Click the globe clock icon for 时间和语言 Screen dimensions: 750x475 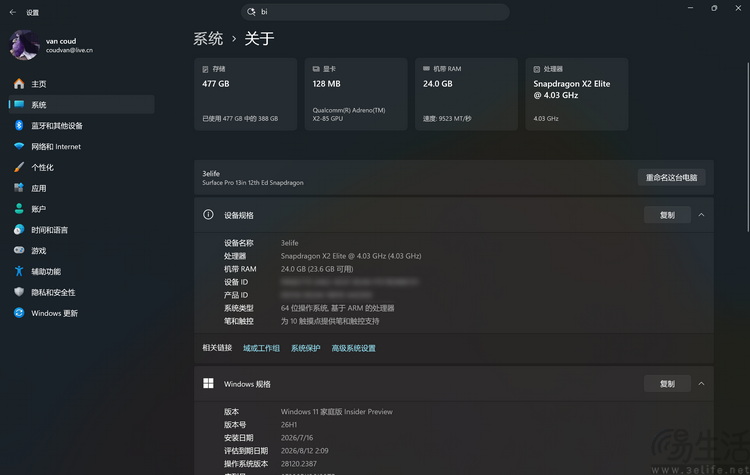coord(19,230)
